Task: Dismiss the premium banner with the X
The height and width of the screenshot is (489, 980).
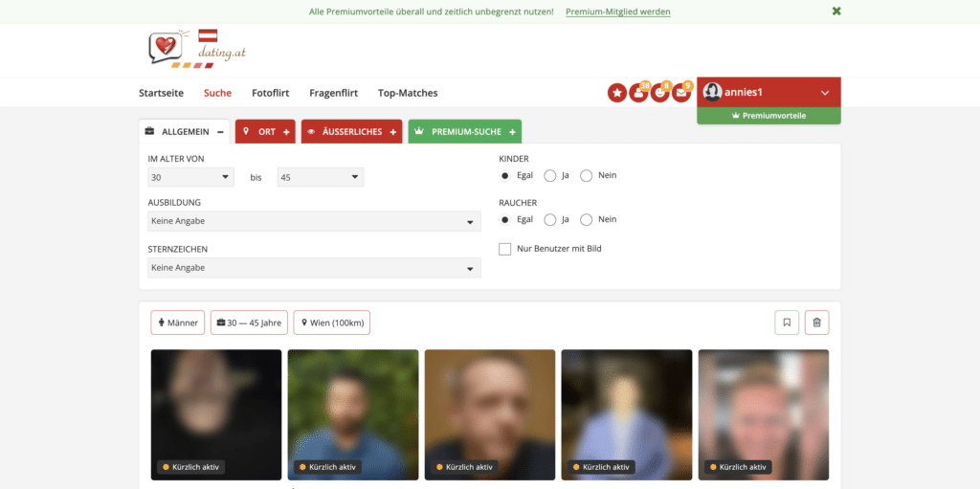Action: [x=836, y=11]
